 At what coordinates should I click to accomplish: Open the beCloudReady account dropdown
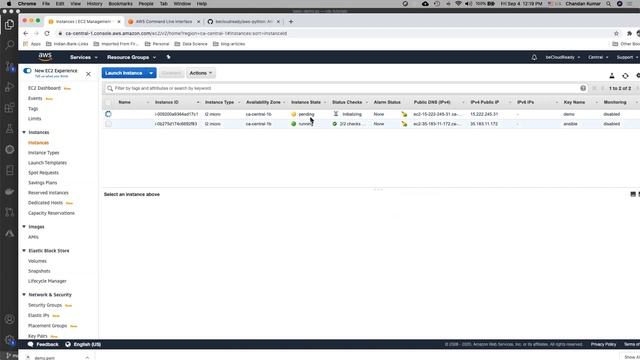click(562, 57)
